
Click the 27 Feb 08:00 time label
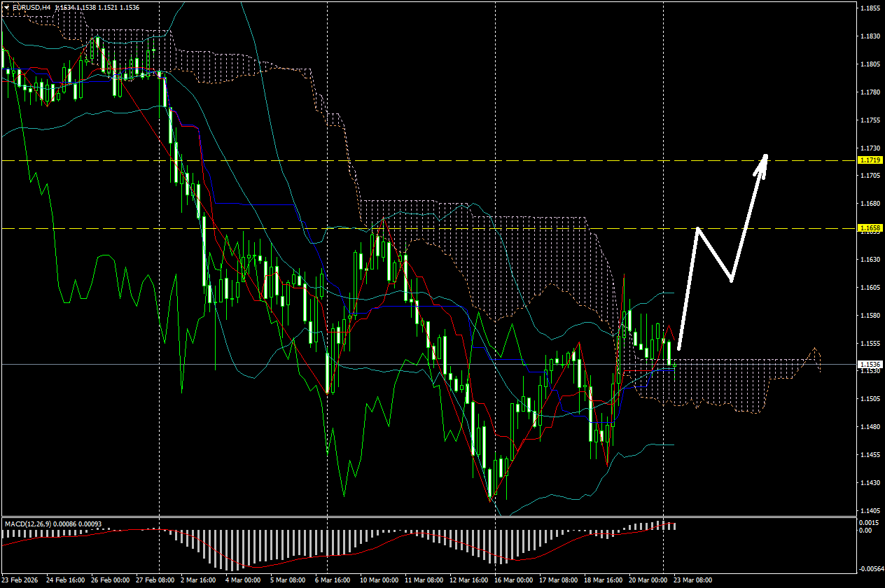pyautogui.click(x=155, y=580)
